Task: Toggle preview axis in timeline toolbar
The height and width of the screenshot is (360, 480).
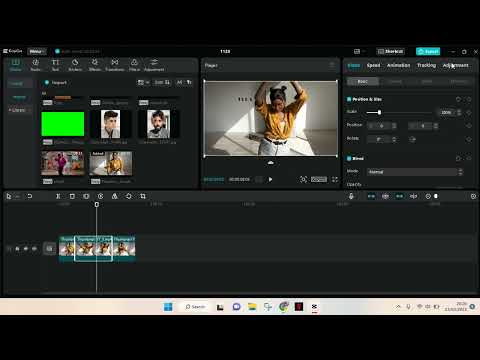Action: [x=413, y=196]
